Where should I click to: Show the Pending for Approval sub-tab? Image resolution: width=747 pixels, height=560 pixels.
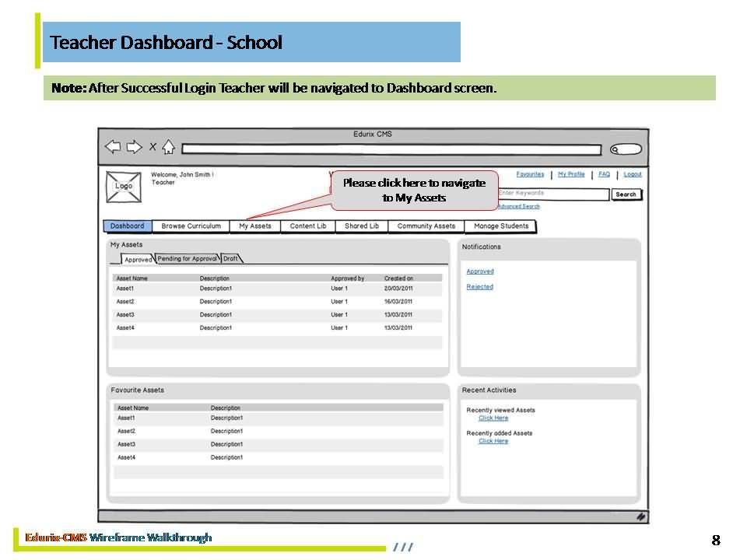point(188,259)
